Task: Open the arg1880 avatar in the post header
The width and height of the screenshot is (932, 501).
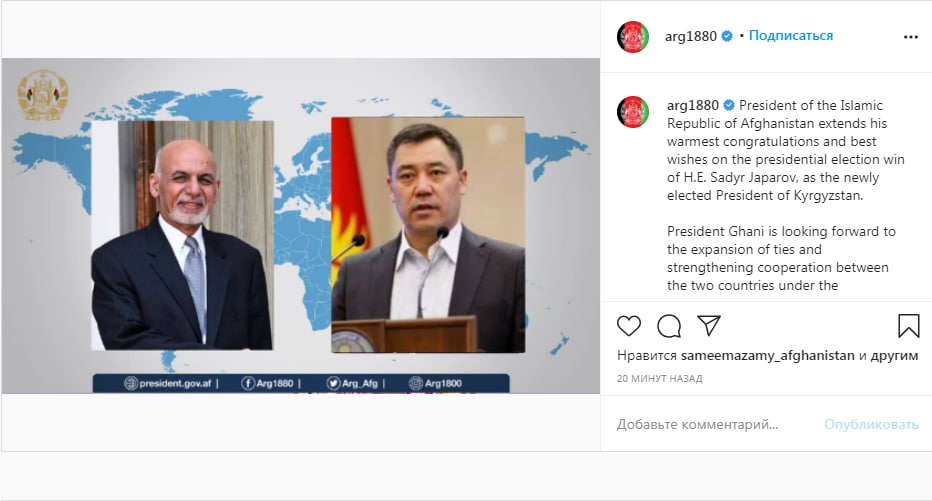Action: click(633, 37)
